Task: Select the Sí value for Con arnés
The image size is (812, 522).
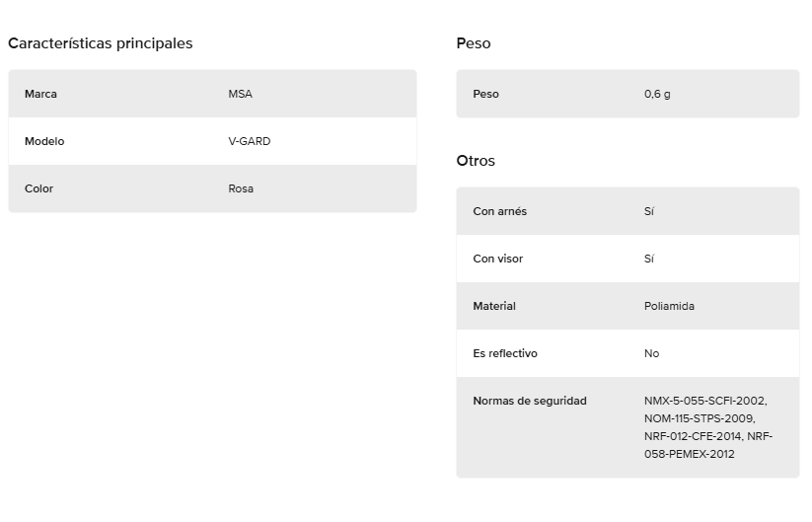Action: point(649,211)
